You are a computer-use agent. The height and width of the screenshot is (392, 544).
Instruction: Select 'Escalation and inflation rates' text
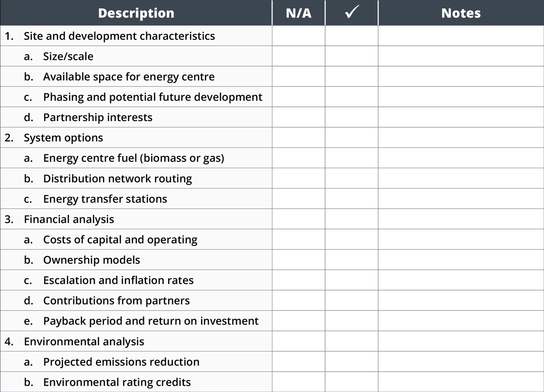(x=118, y=281)
